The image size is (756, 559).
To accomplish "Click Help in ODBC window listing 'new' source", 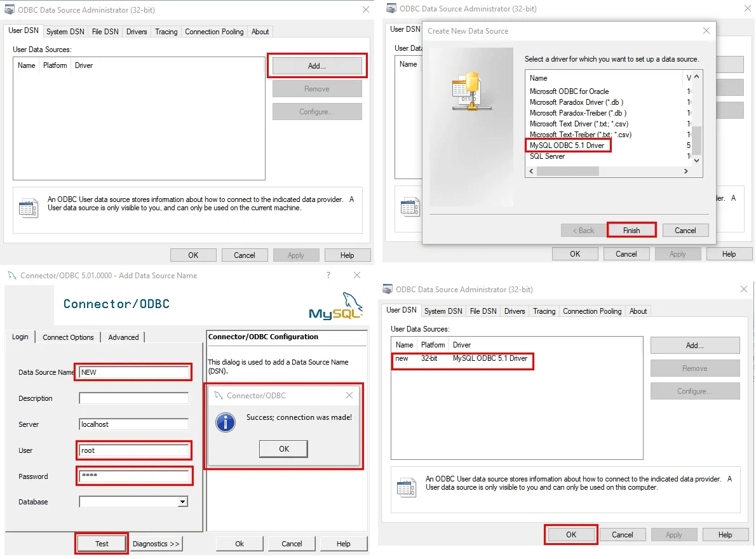I will (x=725, y=535).
